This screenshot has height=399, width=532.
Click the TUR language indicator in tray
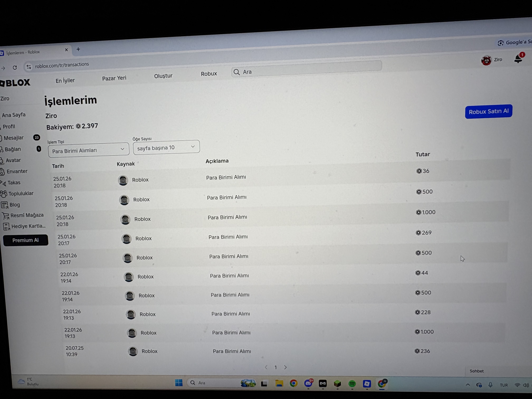504,385
